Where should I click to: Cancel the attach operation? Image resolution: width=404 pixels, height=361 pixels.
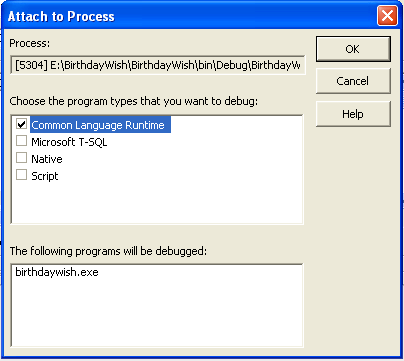[x=353, y=81]
